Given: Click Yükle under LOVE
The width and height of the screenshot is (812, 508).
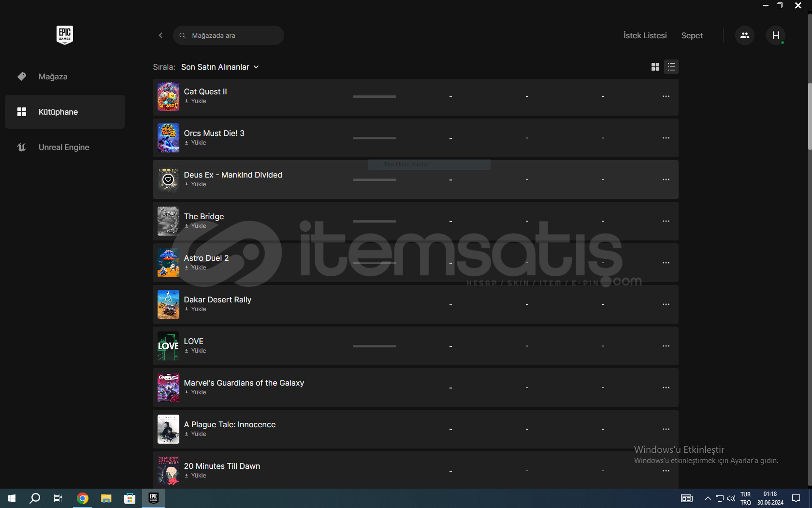Looking at the screenshot, I should (x=195, y=351).
